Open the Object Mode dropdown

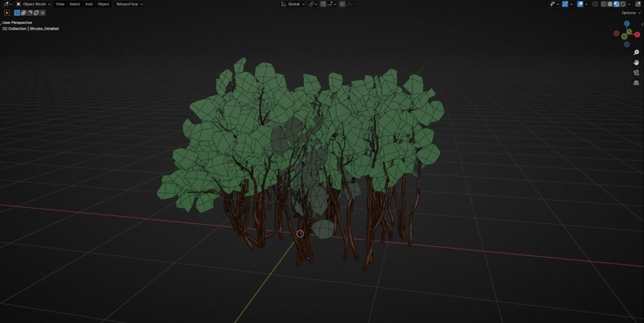click(33, 4)
